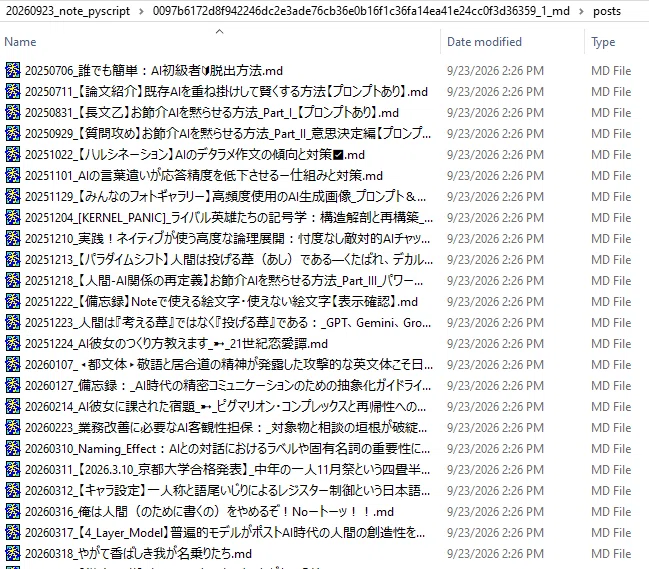
Task: Click the file icon of 20260317 4_Layer_Model file
Action: tap(12, 533)
